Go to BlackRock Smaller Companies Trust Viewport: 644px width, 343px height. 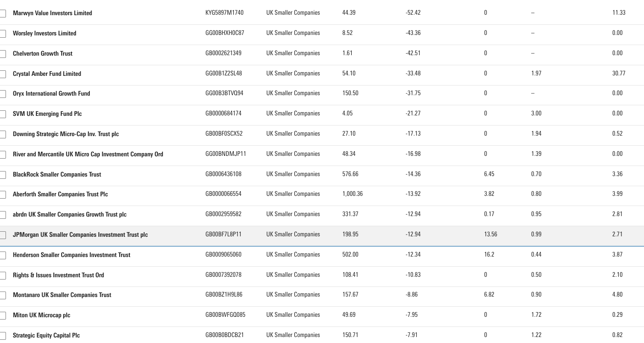click(x=57, y=174)
